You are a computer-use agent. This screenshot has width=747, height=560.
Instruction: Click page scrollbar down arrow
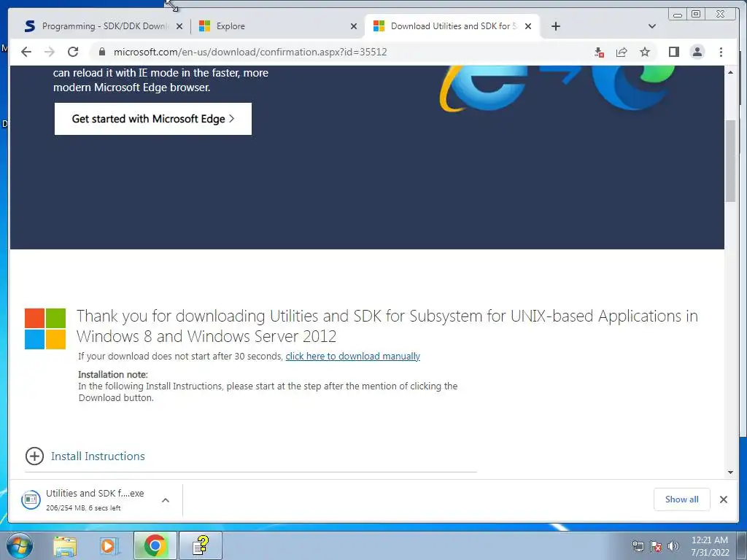coord(730,472)
